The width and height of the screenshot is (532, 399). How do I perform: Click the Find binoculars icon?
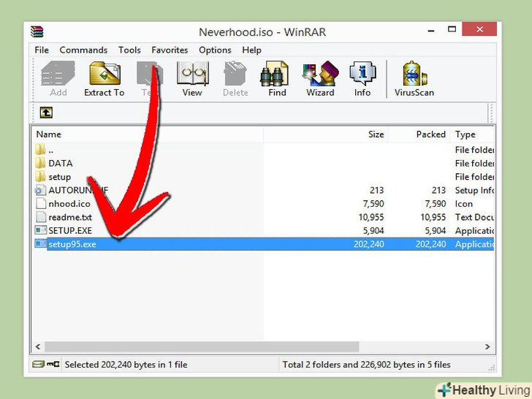(274, 73)
